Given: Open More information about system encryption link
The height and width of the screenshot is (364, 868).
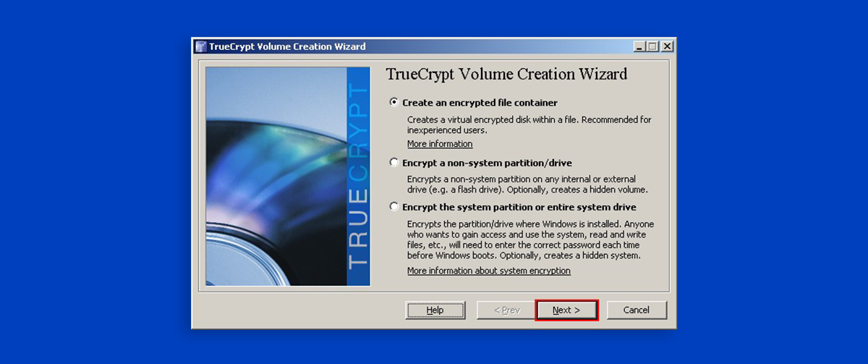Looking at the screenshot, I should tap(489, 271).
